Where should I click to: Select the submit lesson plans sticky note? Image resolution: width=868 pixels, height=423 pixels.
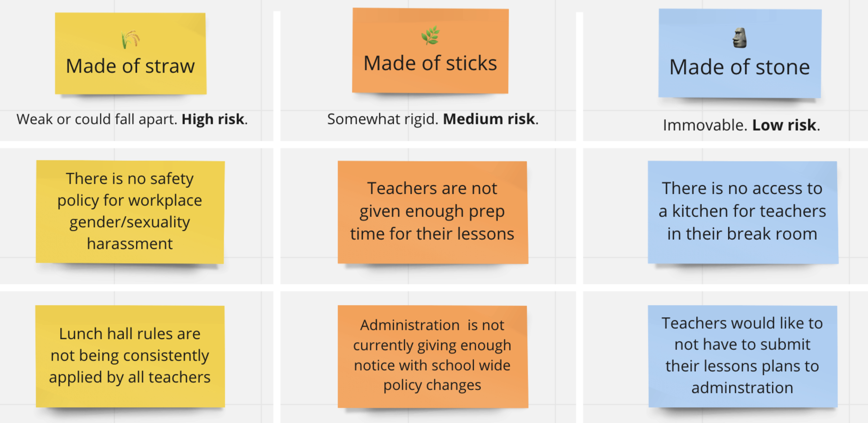[x=743, y=356]
